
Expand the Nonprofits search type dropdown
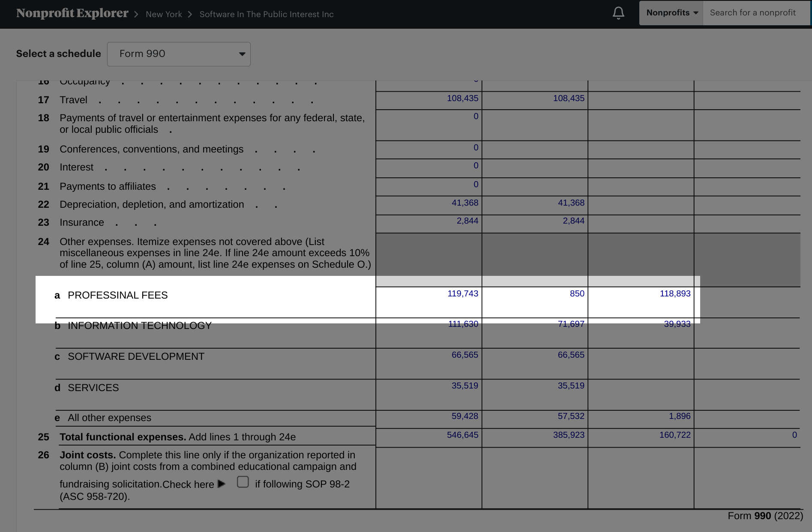[x=671, y=13]
